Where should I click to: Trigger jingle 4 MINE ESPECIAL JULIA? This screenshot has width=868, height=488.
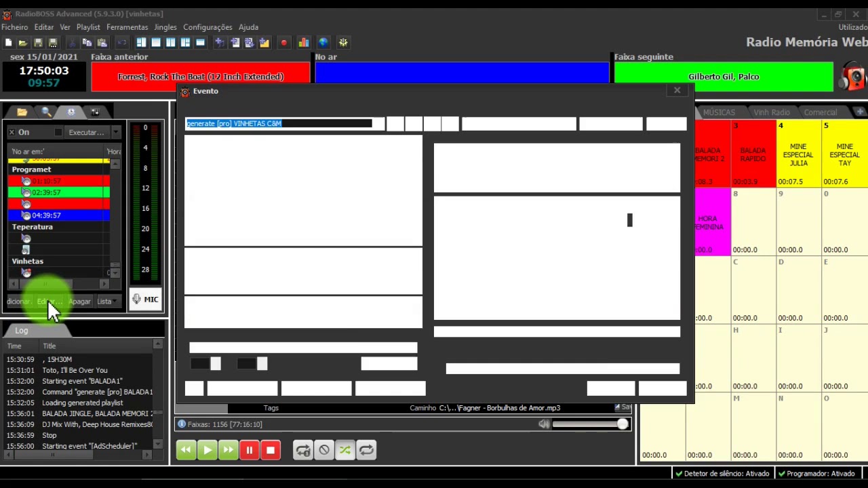pyautogui.click(x=798, y=154)
